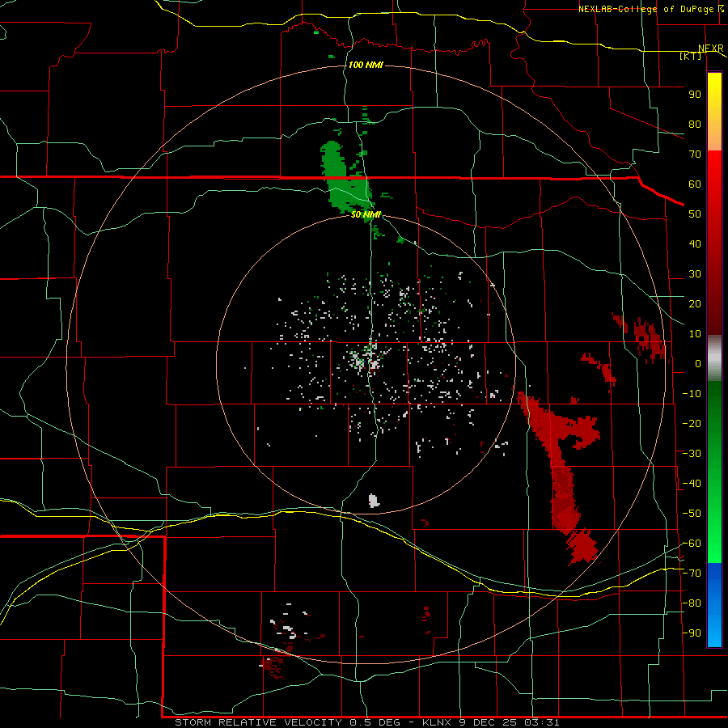Click the -80 scale value
The image size is (728, 728).
click(692, 603)
